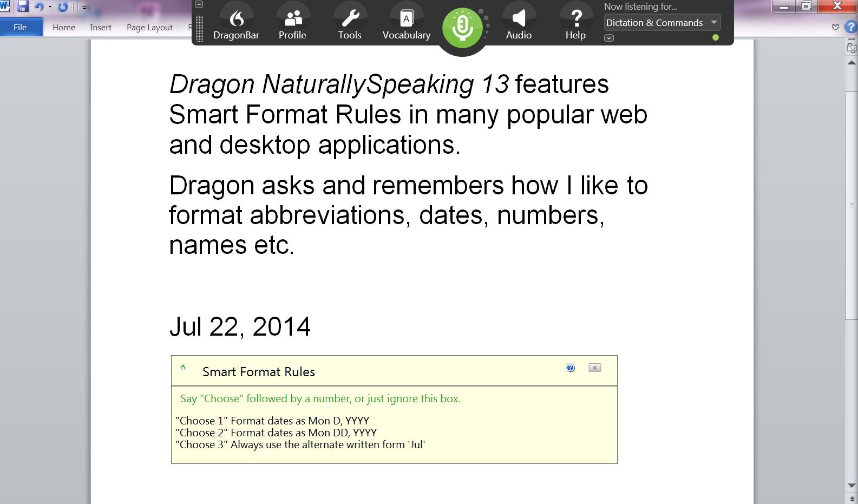Open the DragonBar menu
The height and width of the screenshot is (504, 858).
[x=236, y=25]
